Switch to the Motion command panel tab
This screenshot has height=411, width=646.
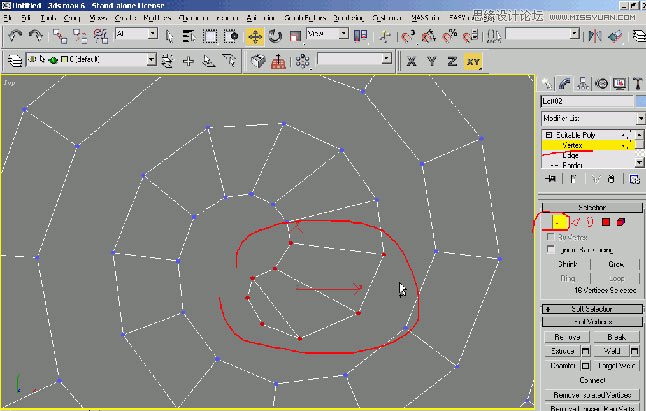coord(602,84)
